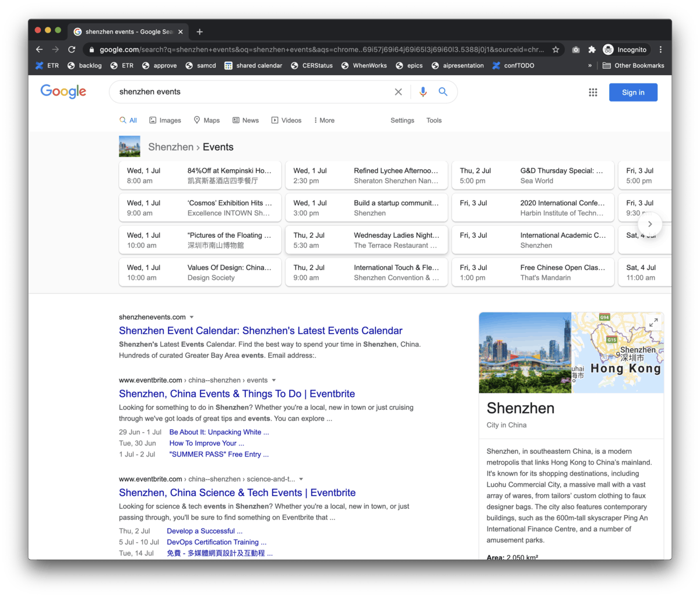Click the site lock icon in address bar
This screenshot has width=700, height=597.
tap(92, 50)
